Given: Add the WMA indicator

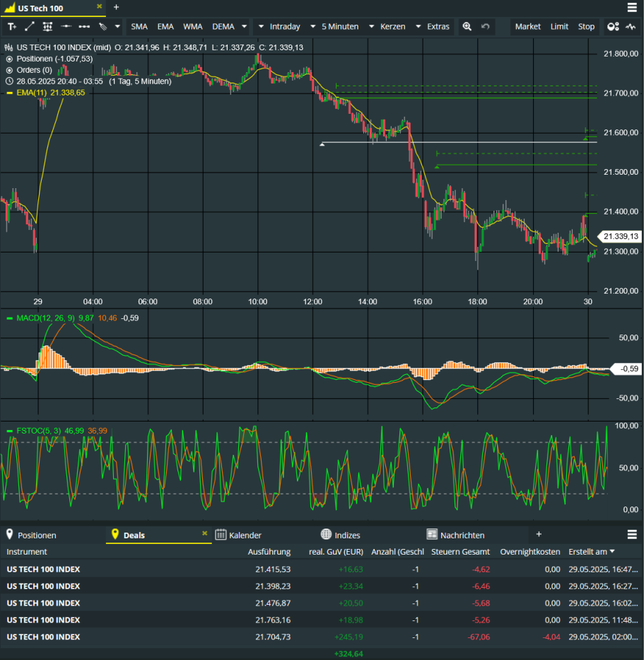Looking at the screenshot, I should pos(193,26).
